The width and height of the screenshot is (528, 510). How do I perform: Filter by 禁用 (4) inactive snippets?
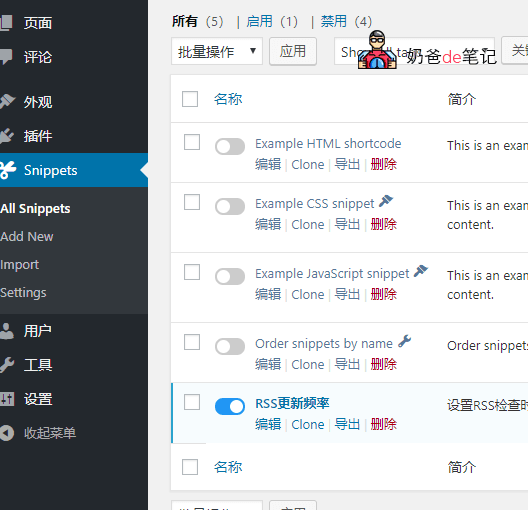pyautogui.click(x=346, y=21)
